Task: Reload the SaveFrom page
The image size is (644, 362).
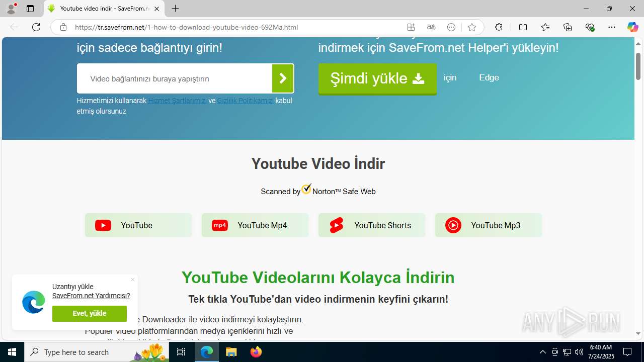Action: (36, 27)
